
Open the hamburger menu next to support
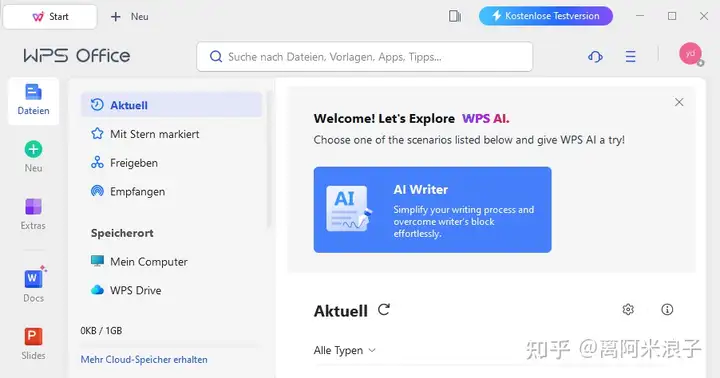(630, 56)
